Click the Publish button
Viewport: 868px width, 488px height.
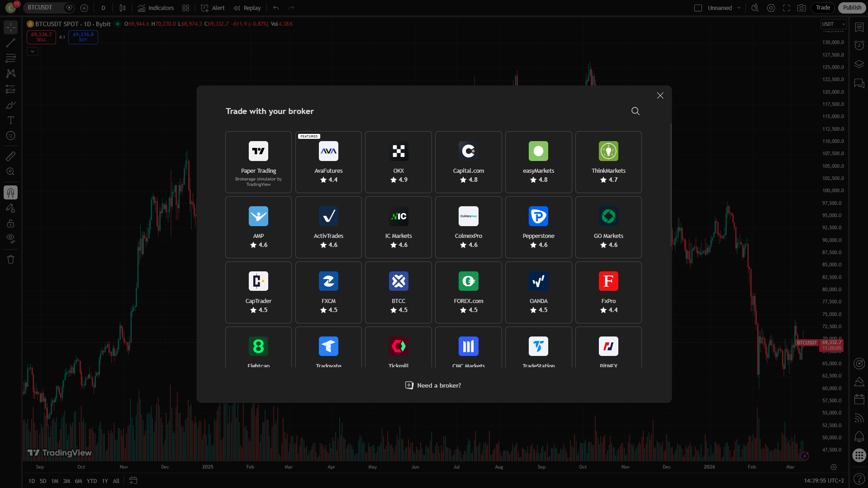point(852,8)
